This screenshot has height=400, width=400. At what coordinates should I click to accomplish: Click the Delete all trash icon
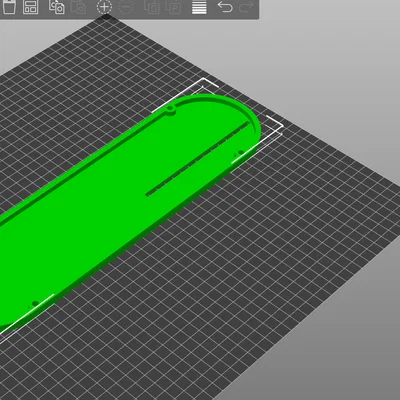pyautogui.click(x=8, y=6)
